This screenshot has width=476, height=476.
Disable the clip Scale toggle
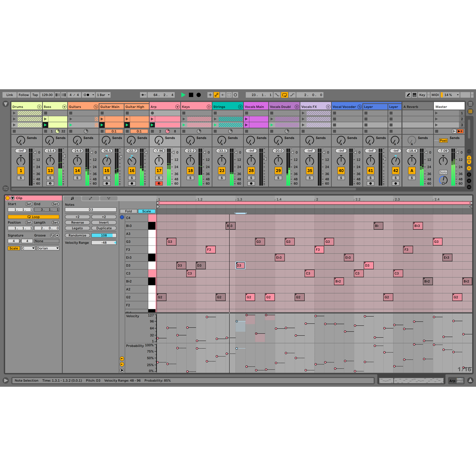click(14, 248)
